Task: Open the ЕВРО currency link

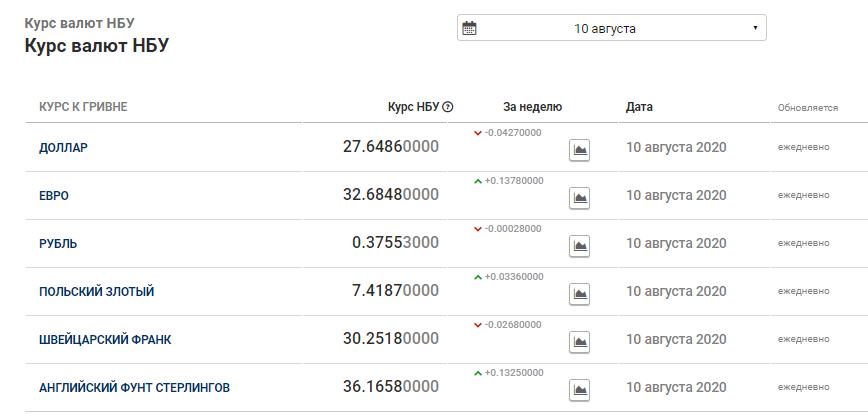Action: [54, 196]
